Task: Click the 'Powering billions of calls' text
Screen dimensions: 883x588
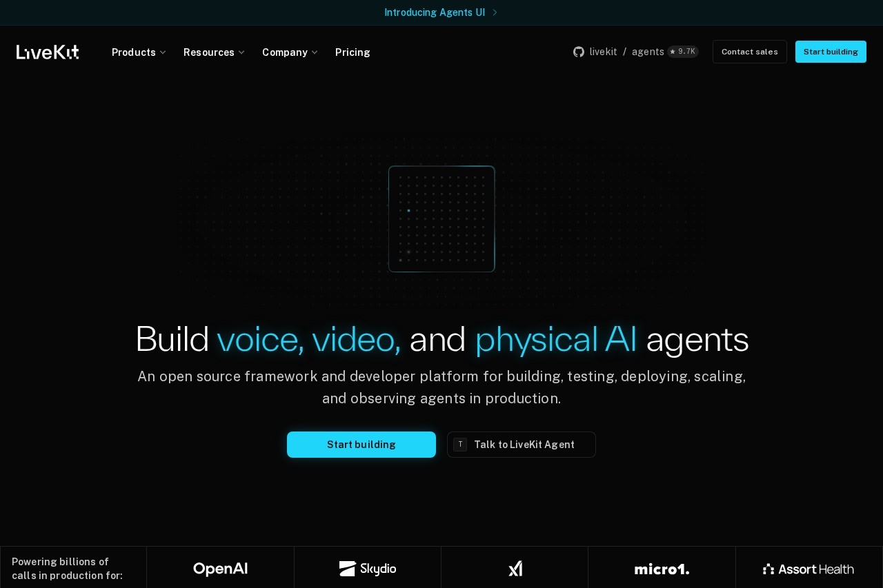Action: click(67, 569)
